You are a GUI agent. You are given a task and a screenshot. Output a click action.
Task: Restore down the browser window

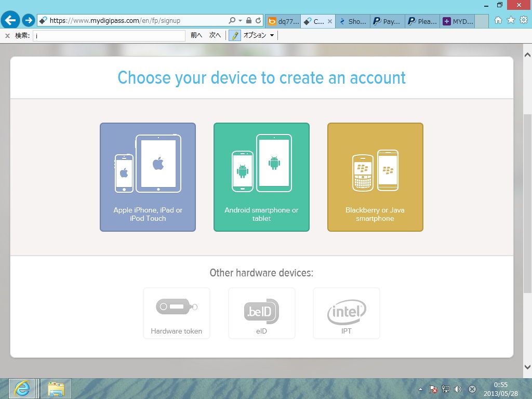(499, 5)
